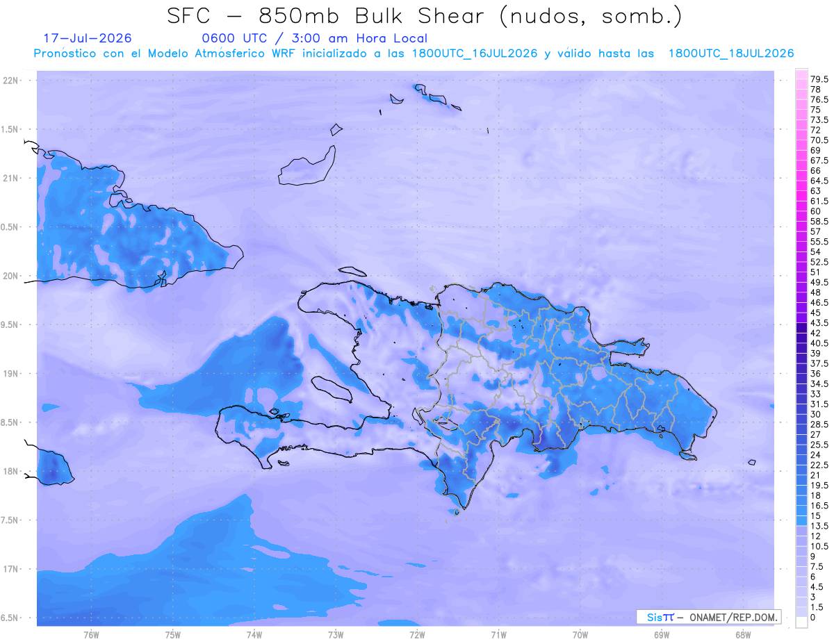Click the latitude label "22N"
The height and width of the screenshot is (644, 834).
pyautogui.click(x=11, y=81)
